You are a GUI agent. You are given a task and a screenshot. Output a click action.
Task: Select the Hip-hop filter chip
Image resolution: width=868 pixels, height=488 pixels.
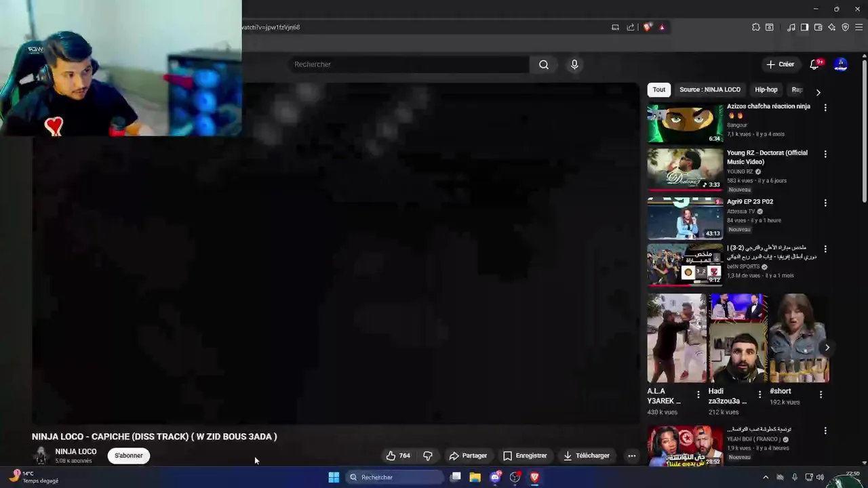[x=766, y=89]
